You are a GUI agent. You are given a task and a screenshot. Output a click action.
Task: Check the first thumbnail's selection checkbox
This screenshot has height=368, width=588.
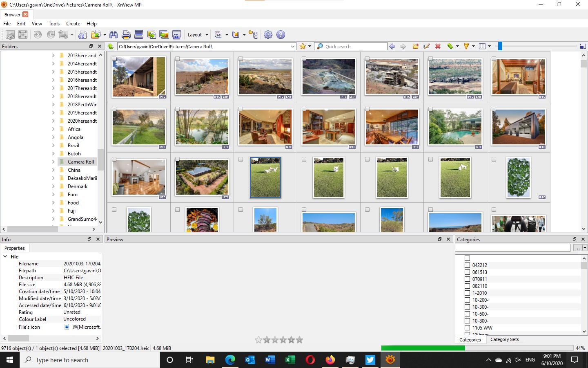pyautogui.click(x=114, y=59)
